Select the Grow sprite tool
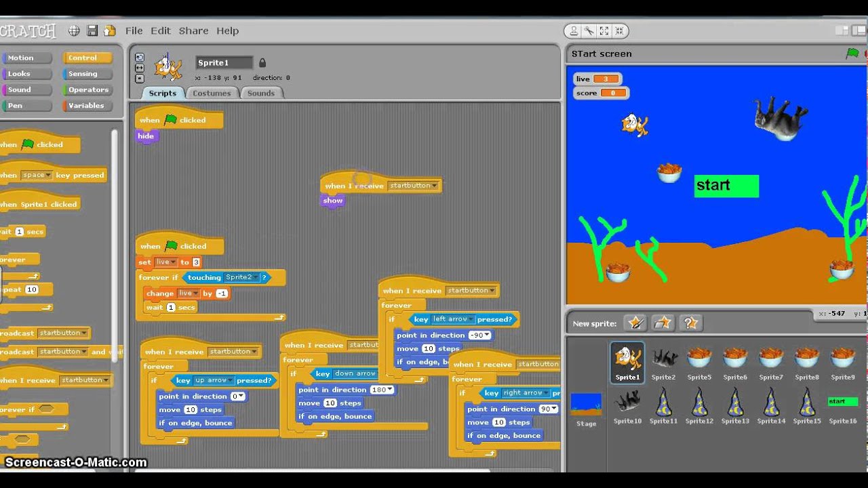Image resolution: width=868 pixels, height=488 pixels. pyautogui.click(x=604, y=30)
